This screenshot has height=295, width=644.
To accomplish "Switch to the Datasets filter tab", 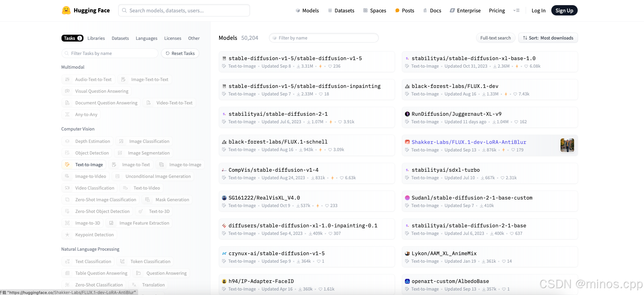I will (x=120, y=38).
